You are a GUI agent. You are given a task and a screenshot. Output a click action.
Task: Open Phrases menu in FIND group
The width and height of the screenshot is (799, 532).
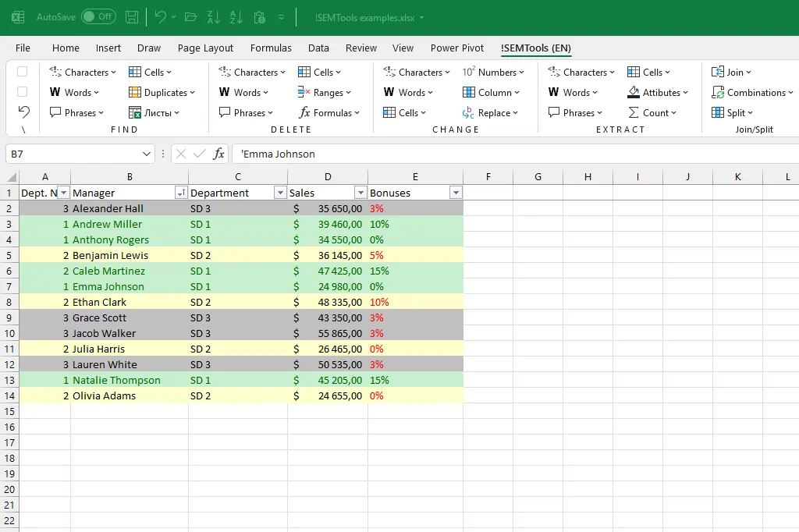[x=76, y=112]
